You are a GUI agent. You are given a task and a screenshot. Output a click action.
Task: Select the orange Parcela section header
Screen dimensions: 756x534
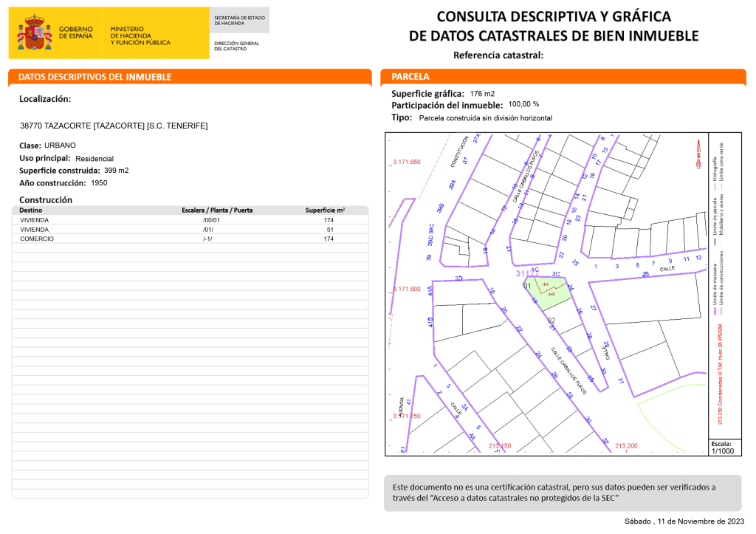(410, 77)
